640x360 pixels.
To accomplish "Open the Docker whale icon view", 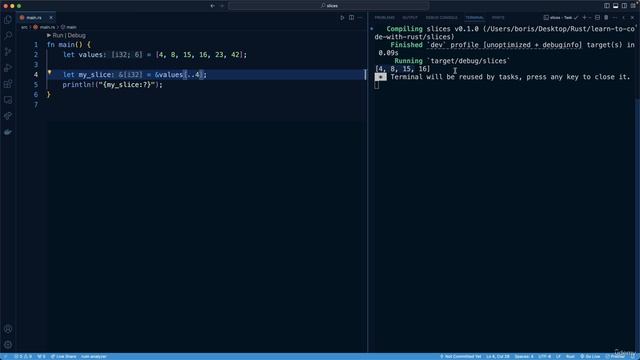I will point(8,132).
